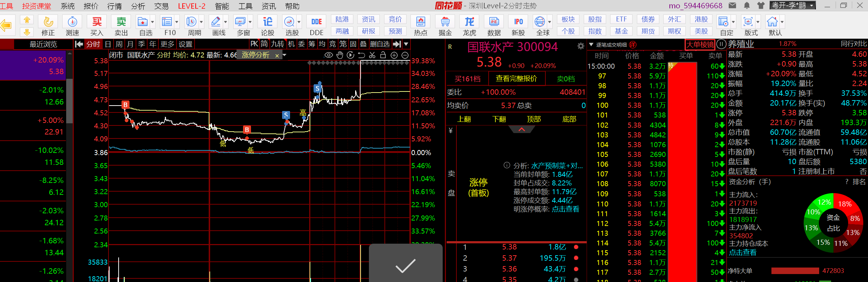Toggle the 叠 overlay indicator
868x282 pixels.
pyautogui.click(x=363, y=44)
